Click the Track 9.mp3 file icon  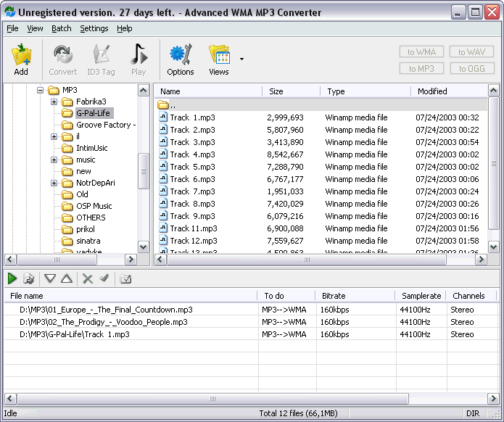[163, 215]
